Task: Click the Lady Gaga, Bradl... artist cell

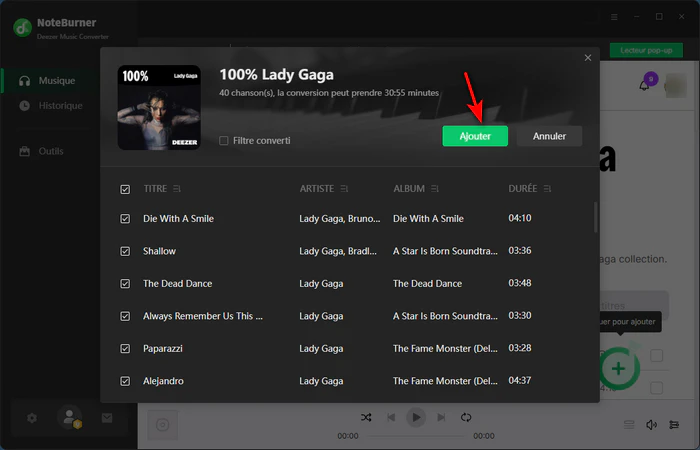Action: point(338,251)
